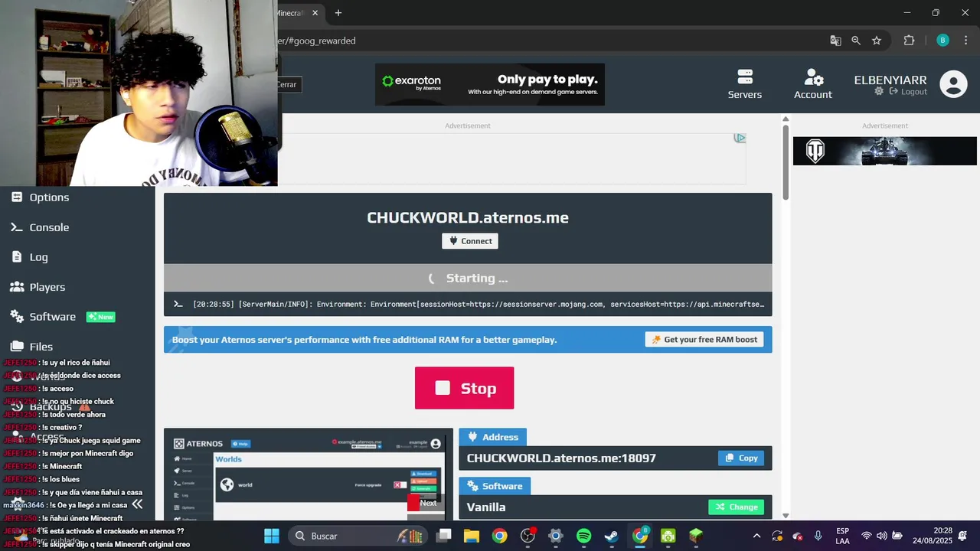Open Spotify from the taskbar

583,536
